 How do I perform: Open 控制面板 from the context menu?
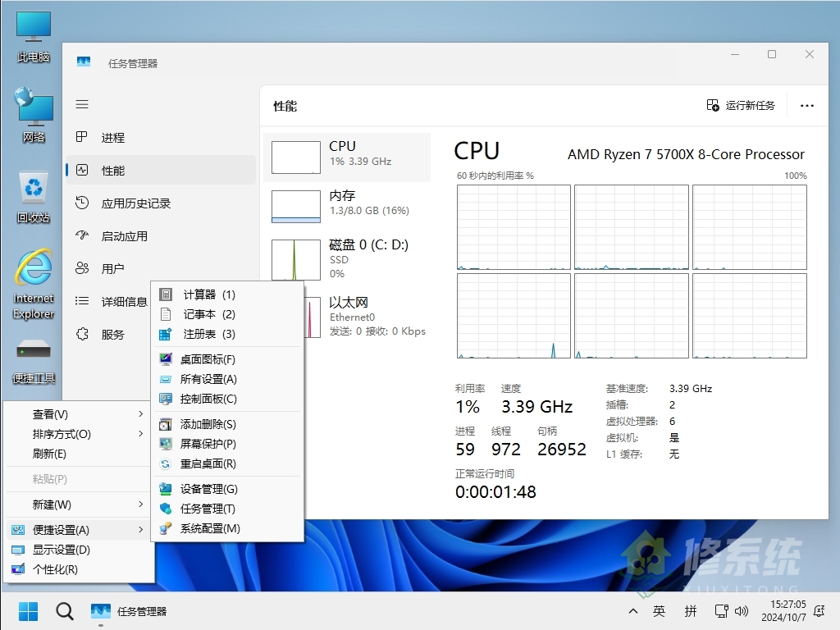[x=208, y=399]
